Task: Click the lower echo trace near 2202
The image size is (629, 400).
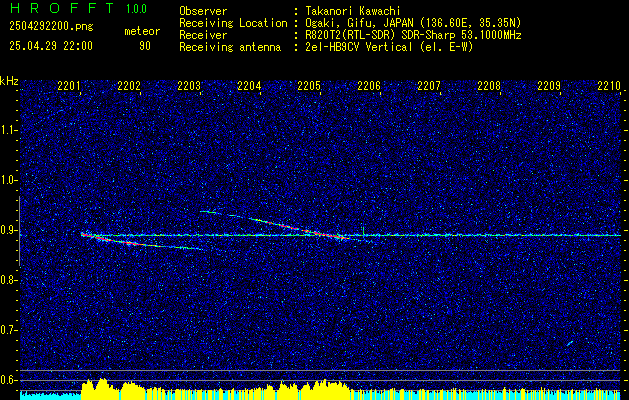Action: [x=140, y=244]
